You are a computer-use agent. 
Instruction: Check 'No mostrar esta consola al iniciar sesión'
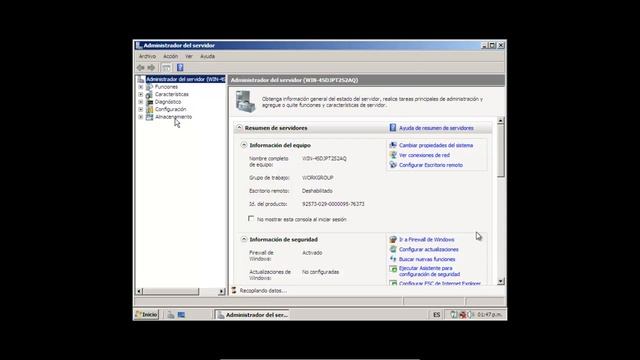(x=251, y=219)
